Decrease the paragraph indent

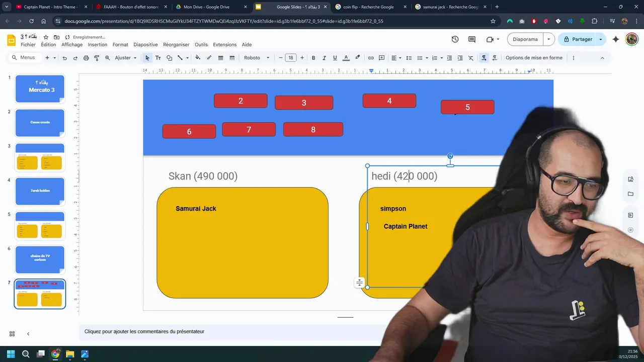pos(449,58)
